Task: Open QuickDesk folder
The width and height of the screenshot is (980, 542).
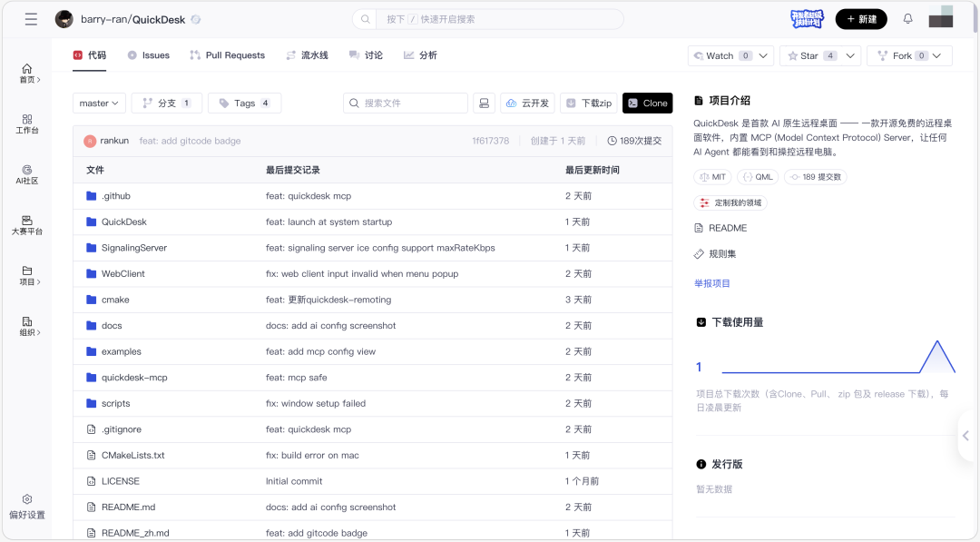Action: tap(123, 222)
